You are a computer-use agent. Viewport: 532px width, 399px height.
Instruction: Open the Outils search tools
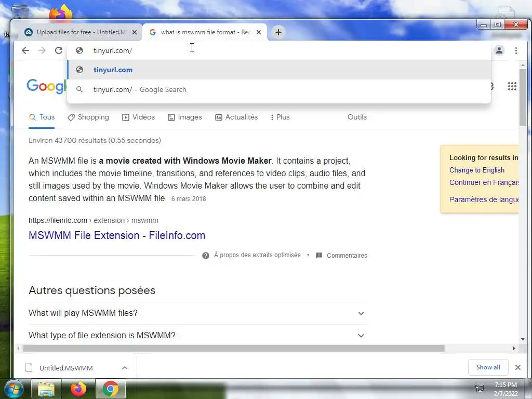point(357,117)
